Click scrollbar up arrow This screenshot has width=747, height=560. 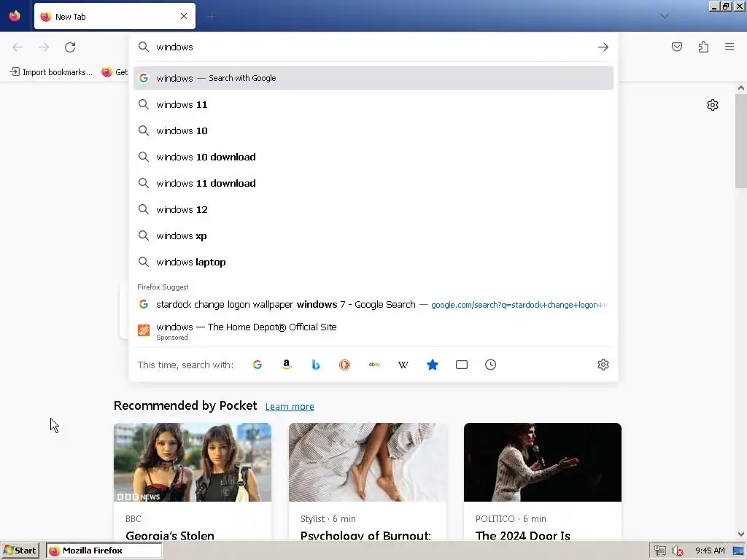pos(741,88)
